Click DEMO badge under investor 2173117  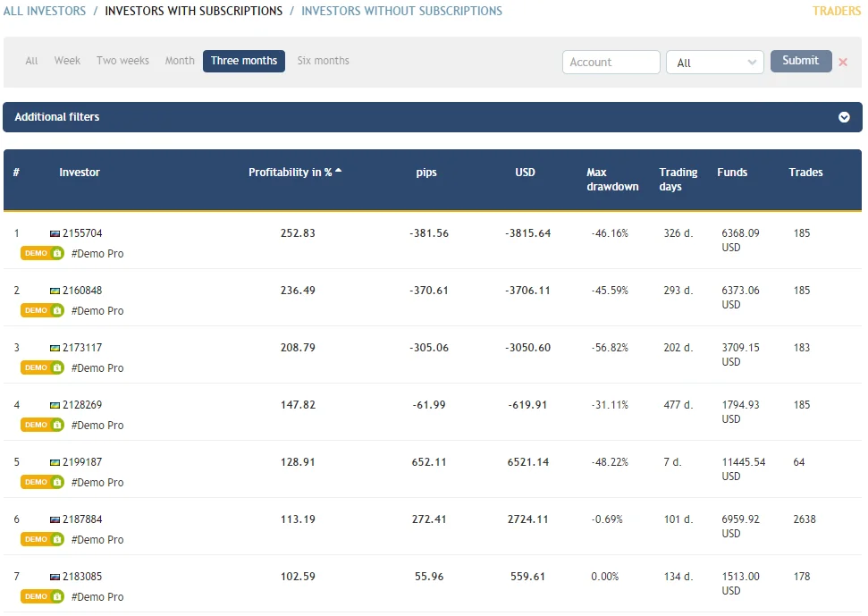pyautogui.click(x=43, y=367)
